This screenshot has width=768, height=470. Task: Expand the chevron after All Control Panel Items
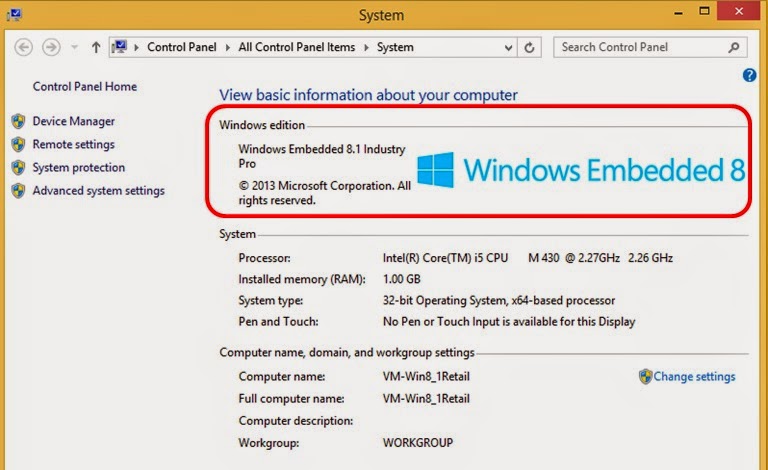366,47
